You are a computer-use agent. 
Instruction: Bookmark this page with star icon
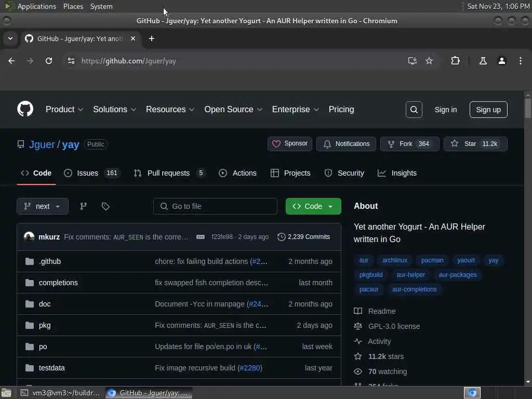point(429,61)
